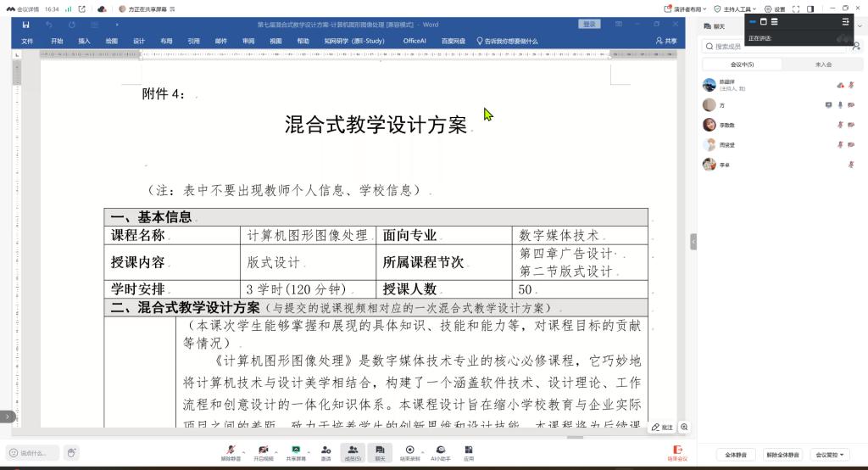Switch to Word References (引用) tab
This screenshot has height=470, width=868.
(x=194, y=41)
